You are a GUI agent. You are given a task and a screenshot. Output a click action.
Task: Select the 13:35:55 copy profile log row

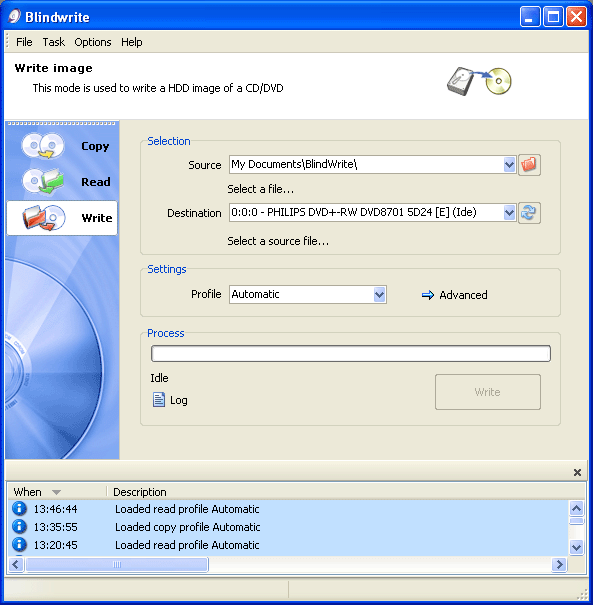pos(288,527)
